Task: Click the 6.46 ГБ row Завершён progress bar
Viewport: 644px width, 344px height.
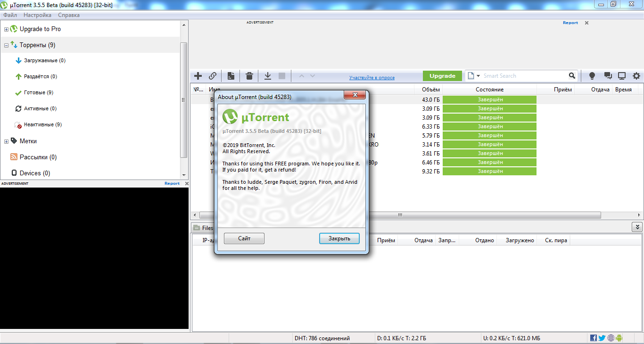Action: pos(489,163)
